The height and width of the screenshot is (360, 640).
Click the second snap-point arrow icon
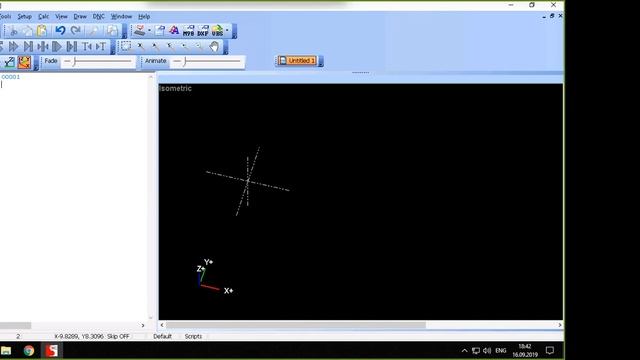156,47
